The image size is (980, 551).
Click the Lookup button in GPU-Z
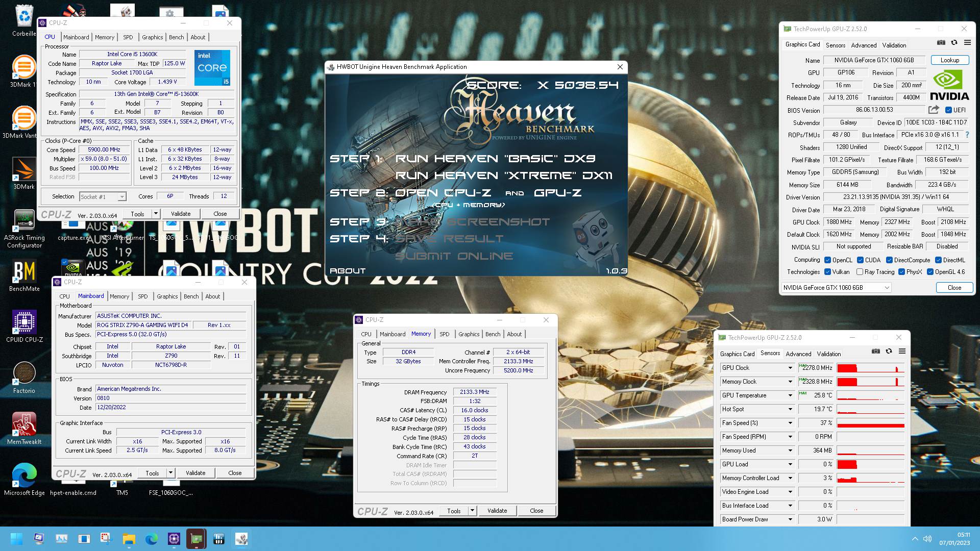949,60
